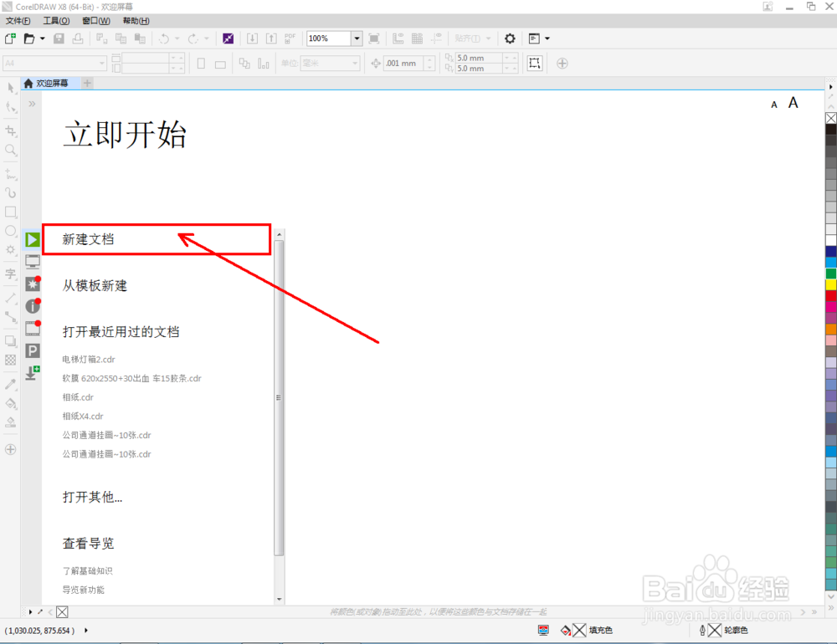Click the Undo arrow icon
Viewport: 837px width, 644px height.
(x=164, y=38)
